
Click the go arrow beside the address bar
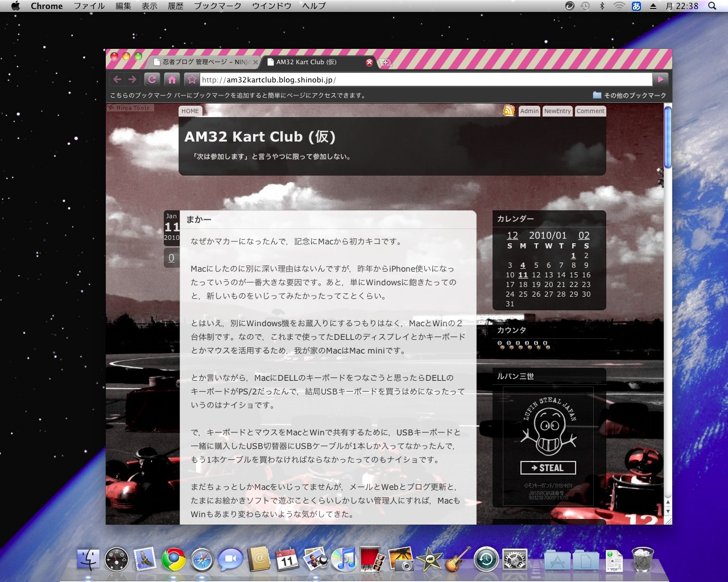coord(660,80)
